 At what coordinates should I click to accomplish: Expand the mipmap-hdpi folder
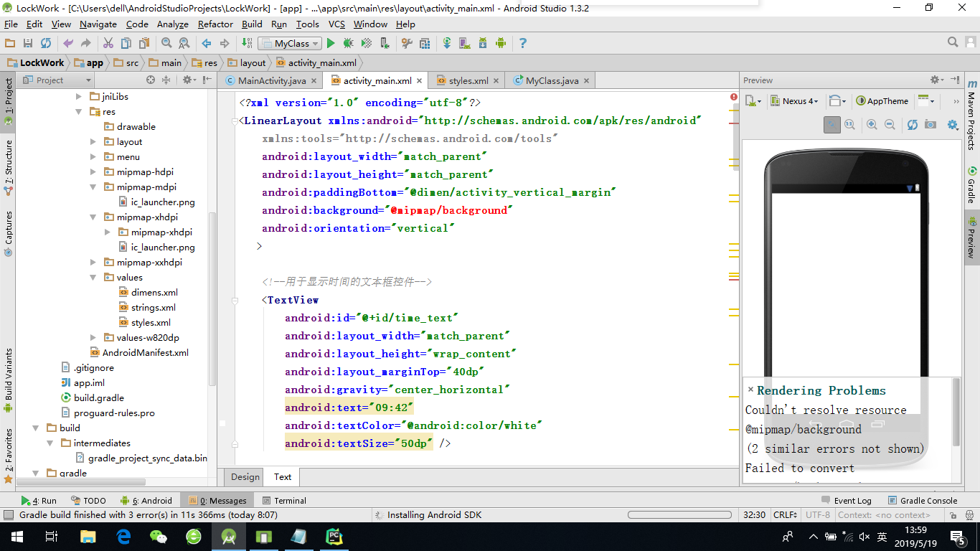93,172
